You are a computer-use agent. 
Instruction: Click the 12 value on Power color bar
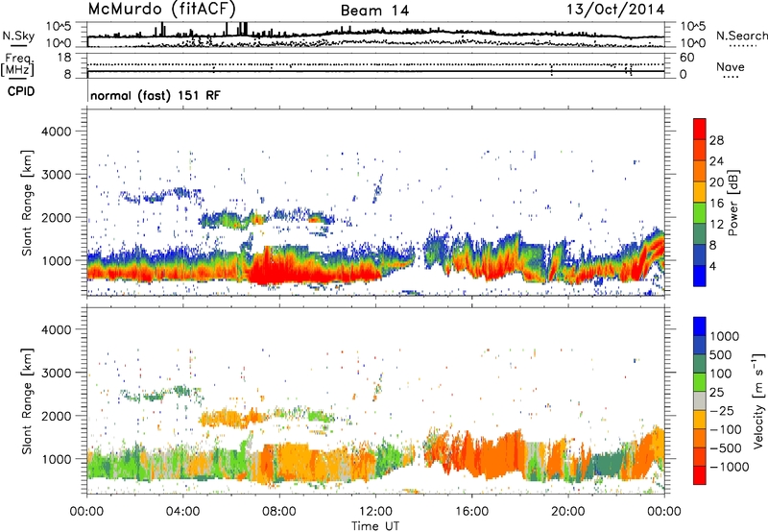[x=716, y=225]
